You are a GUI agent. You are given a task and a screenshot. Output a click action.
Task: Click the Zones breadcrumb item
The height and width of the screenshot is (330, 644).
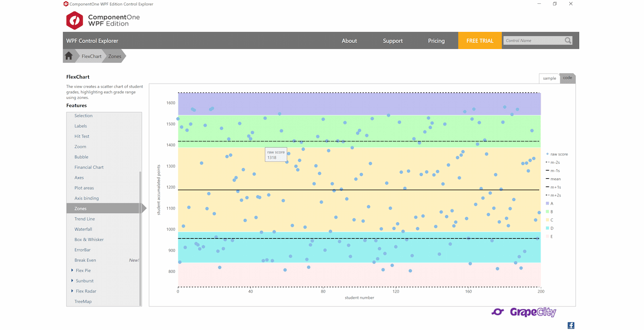coord(114,56)
